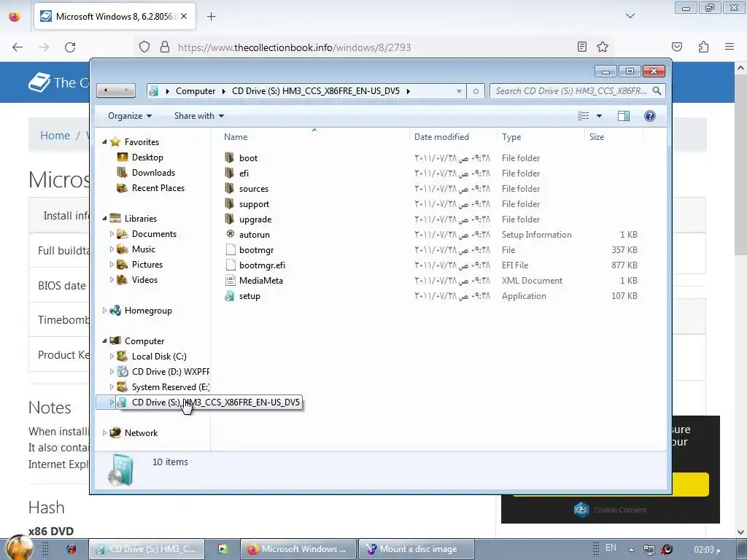Open Downloads in Favorites
The image size is (747, 560).
point(153,172)
